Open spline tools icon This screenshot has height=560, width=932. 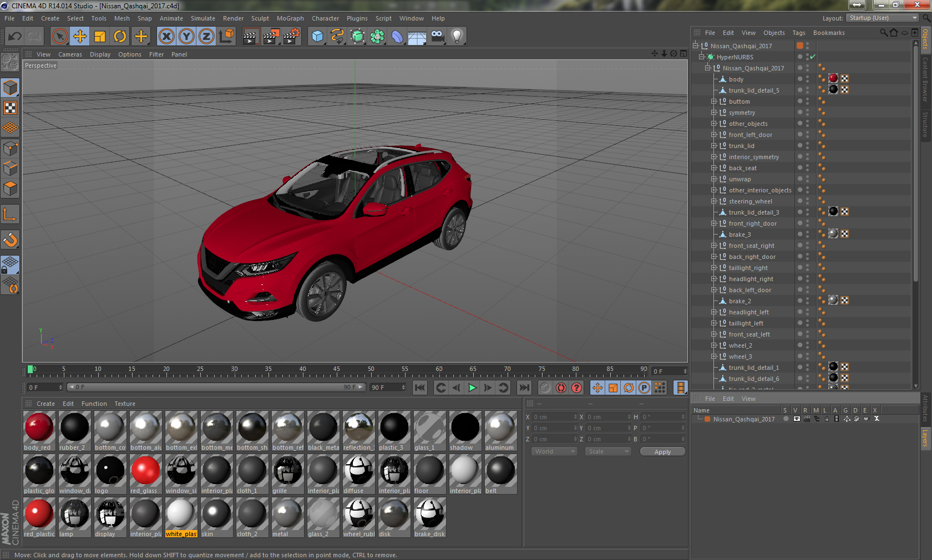(337, 37)
